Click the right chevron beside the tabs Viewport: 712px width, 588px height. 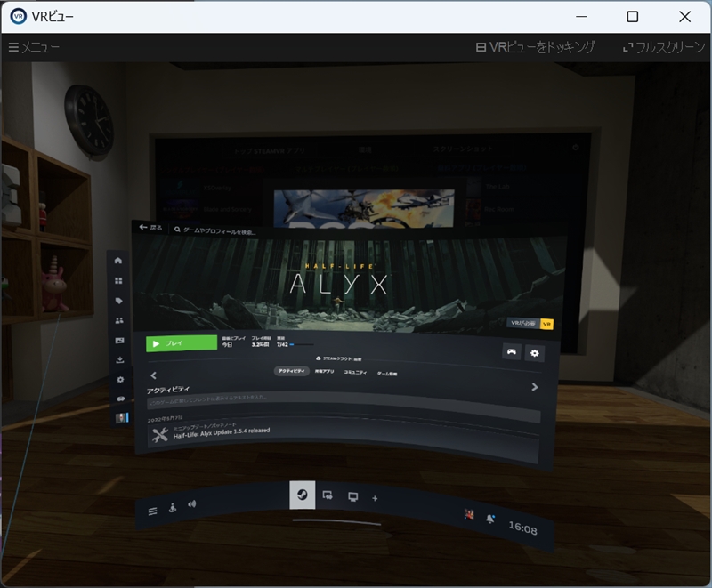(535, 387)
